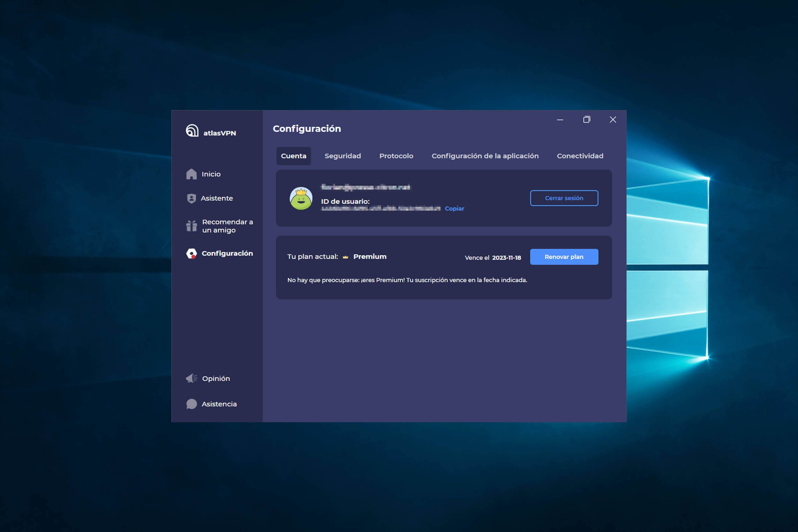Switch to the Seguridad tab

coord(343,156)
